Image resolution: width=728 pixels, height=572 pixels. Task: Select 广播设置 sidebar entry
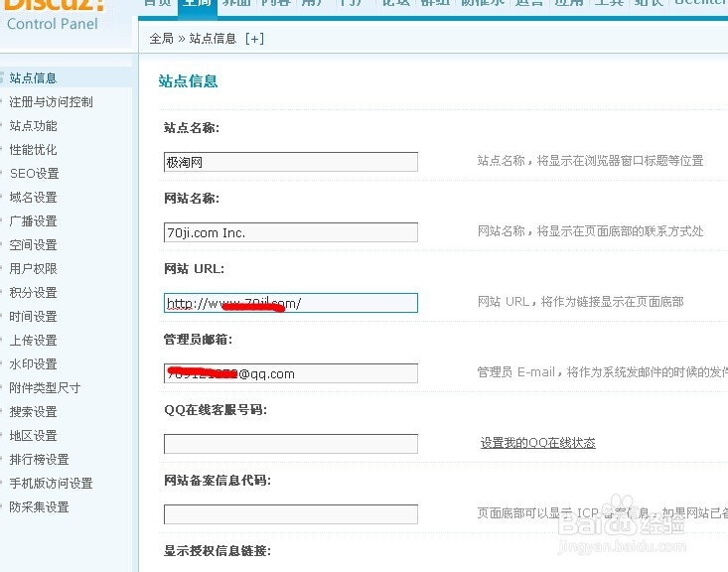point(33,221)
